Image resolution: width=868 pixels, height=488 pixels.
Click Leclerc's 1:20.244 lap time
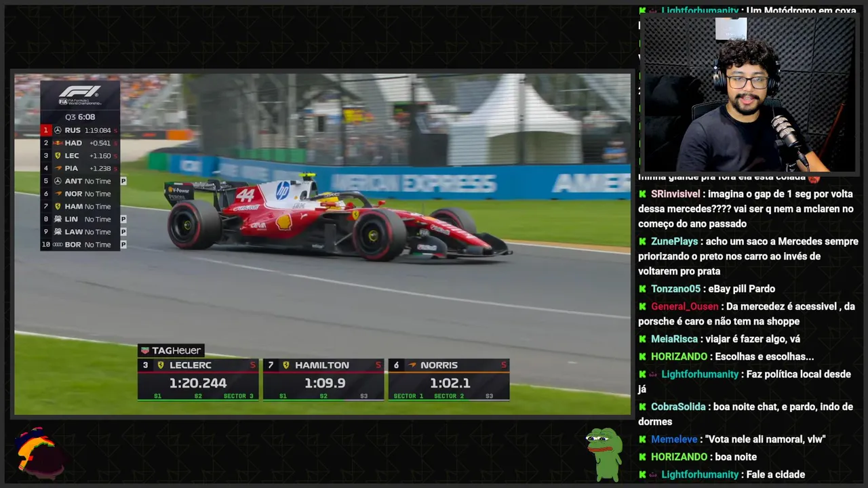(198, 383)
